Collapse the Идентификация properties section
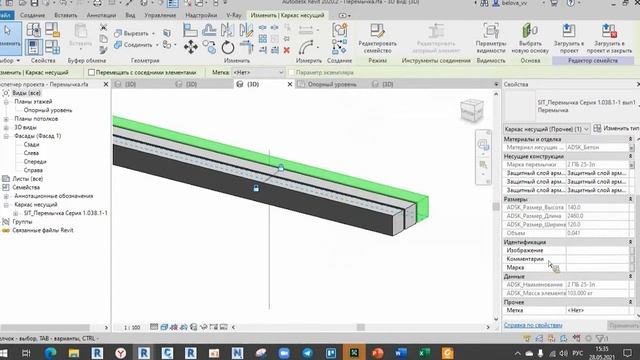The width and height of the screenshot is (640, 360). click(x=630, y=242)
